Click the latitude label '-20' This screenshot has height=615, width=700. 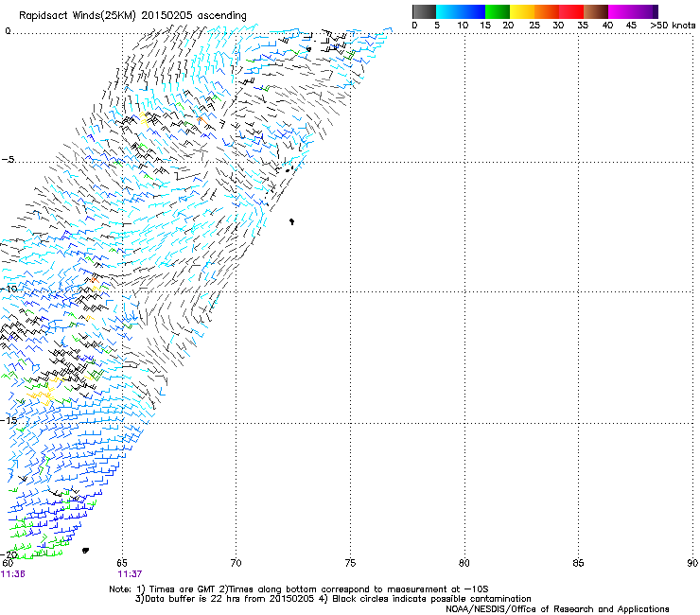coord(9,554)
